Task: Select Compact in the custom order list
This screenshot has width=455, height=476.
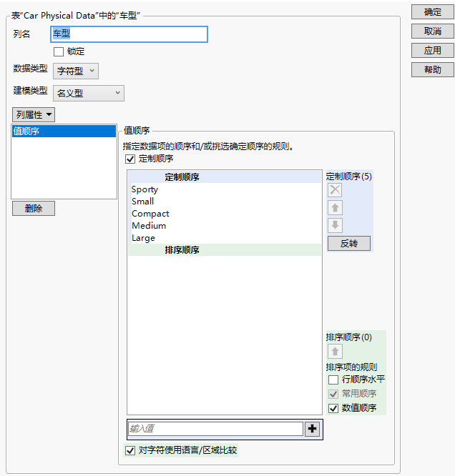Action: 225,214
